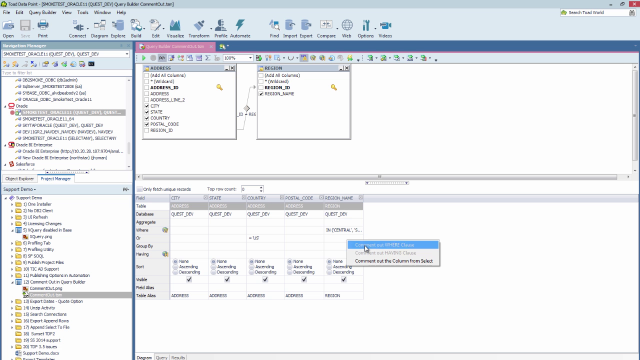Open the Transform tool

pos(199,29)
